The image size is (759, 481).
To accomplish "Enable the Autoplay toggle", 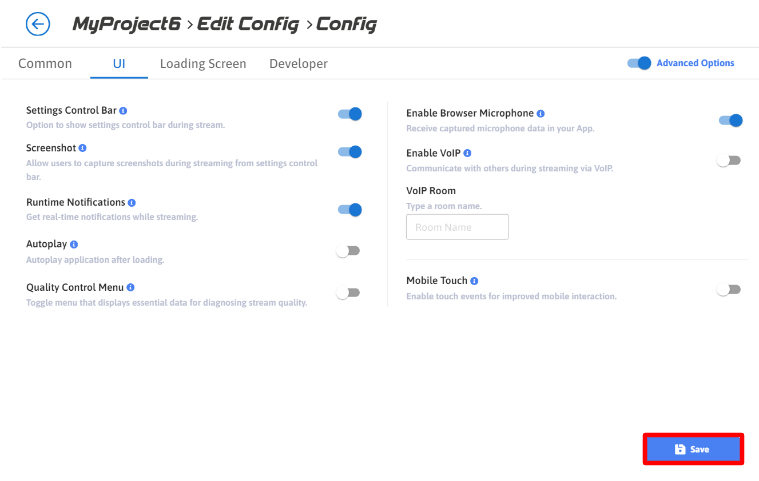I will [348, 251].
